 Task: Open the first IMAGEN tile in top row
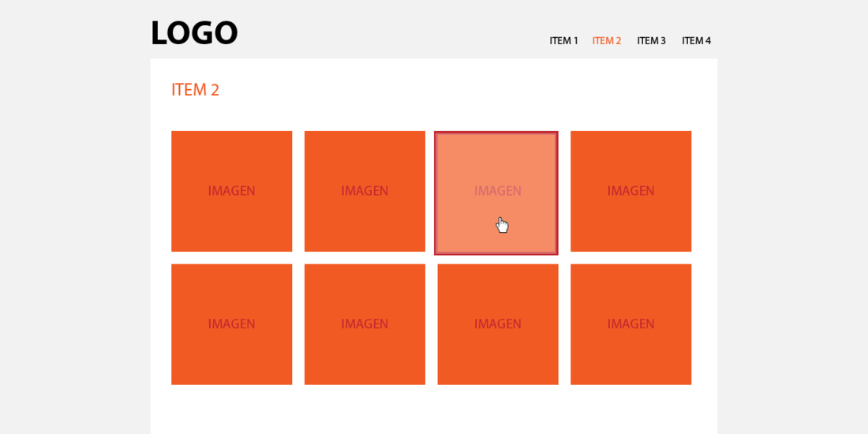pos(231,191)
